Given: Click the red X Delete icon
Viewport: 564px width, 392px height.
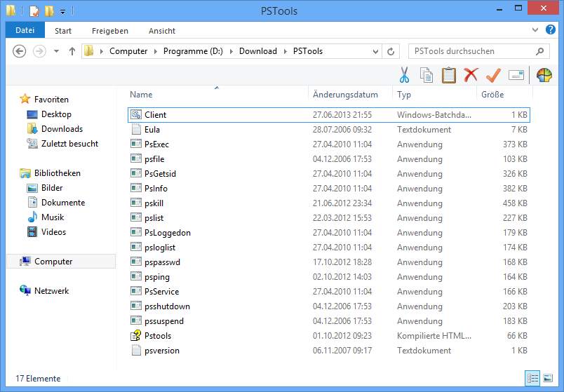Looking at the screenshot, I should pyautogui.click(x=471, y=75).
